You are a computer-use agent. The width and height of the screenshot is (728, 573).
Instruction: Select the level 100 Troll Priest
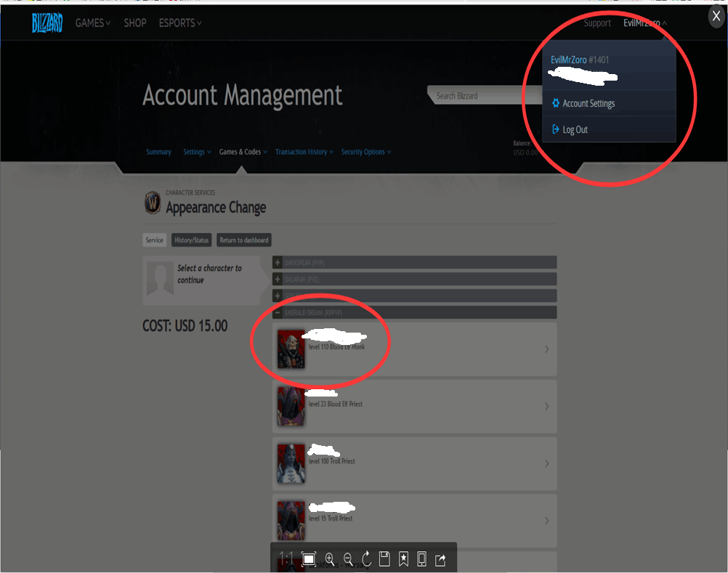[x=415, y=463]
